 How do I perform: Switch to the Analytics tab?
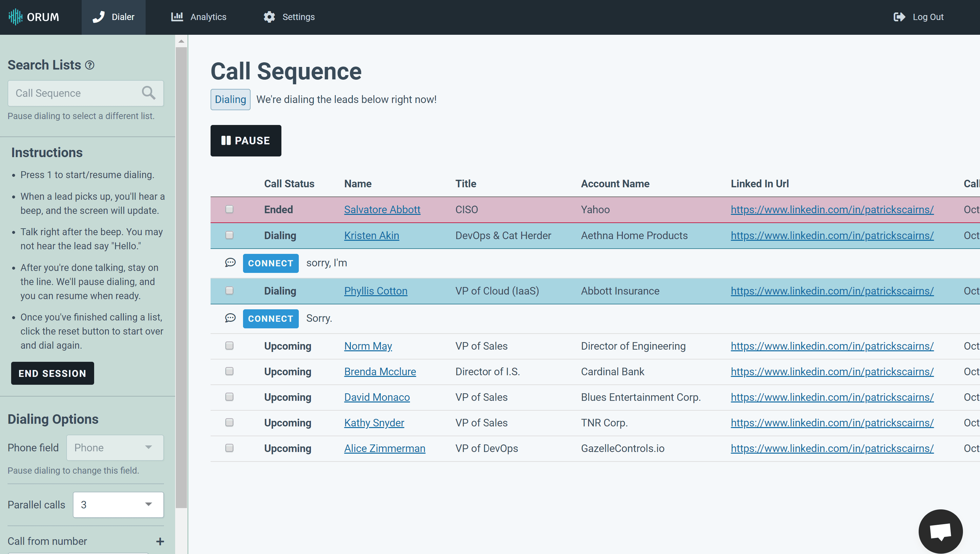pyautogui.click(x=198, y=17)
